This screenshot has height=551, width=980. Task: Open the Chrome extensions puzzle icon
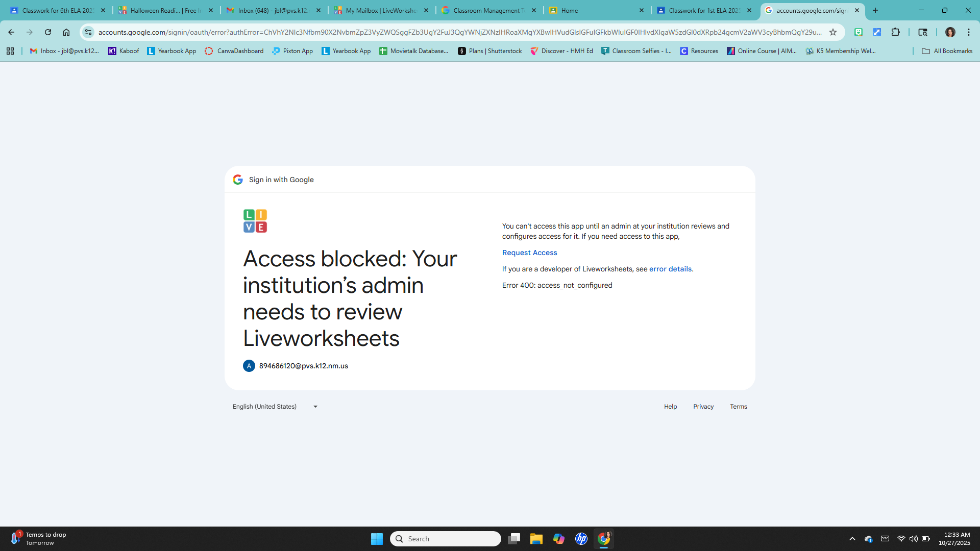coord(895,32)
